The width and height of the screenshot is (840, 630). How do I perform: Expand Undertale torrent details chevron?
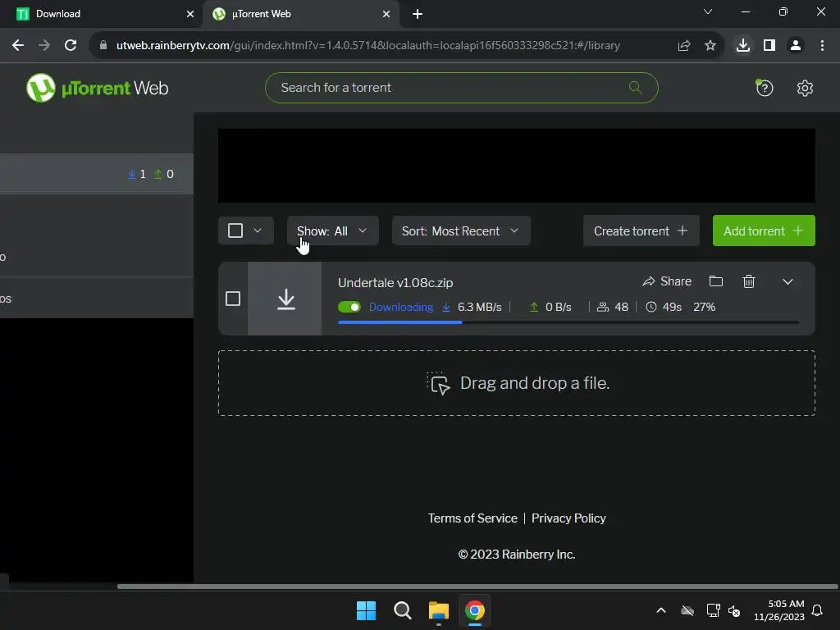pos(787,282)
